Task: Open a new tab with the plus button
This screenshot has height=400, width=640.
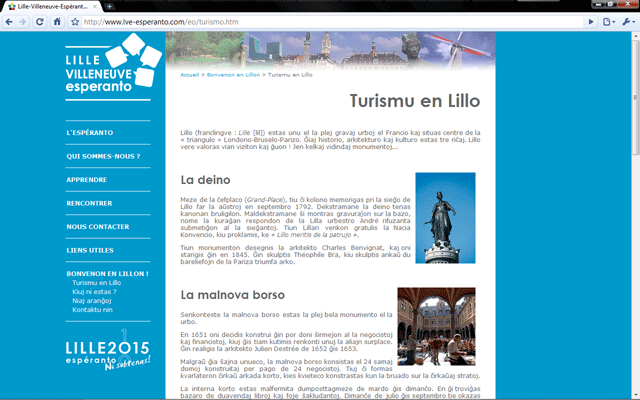Action: 109,7
